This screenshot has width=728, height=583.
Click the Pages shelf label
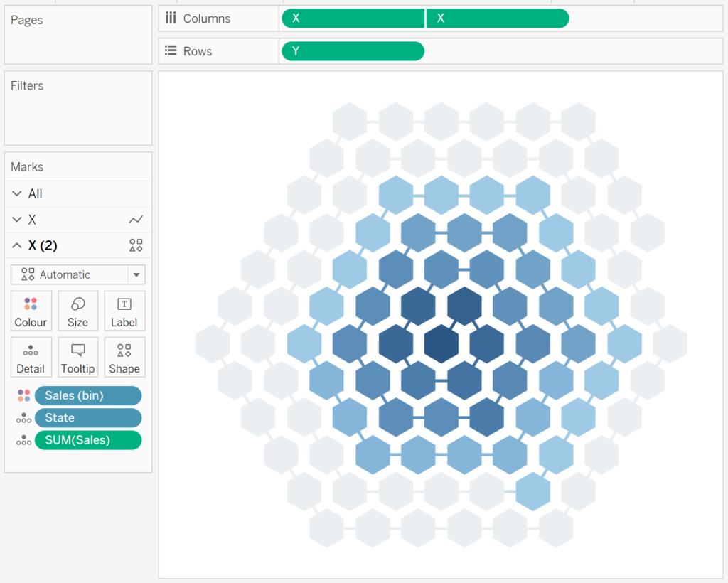point(27,20)
